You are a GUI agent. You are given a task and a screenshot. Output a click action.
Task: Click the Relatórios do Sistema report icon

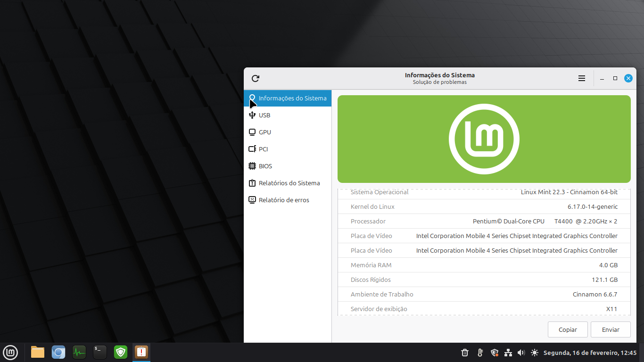[x=252, y=183]
